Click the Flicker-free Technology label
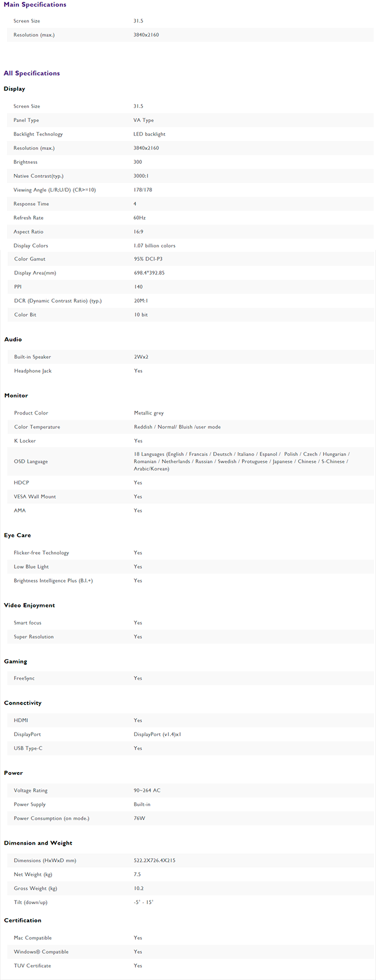This screenshot has width=376, height=980. pos(41,553)
